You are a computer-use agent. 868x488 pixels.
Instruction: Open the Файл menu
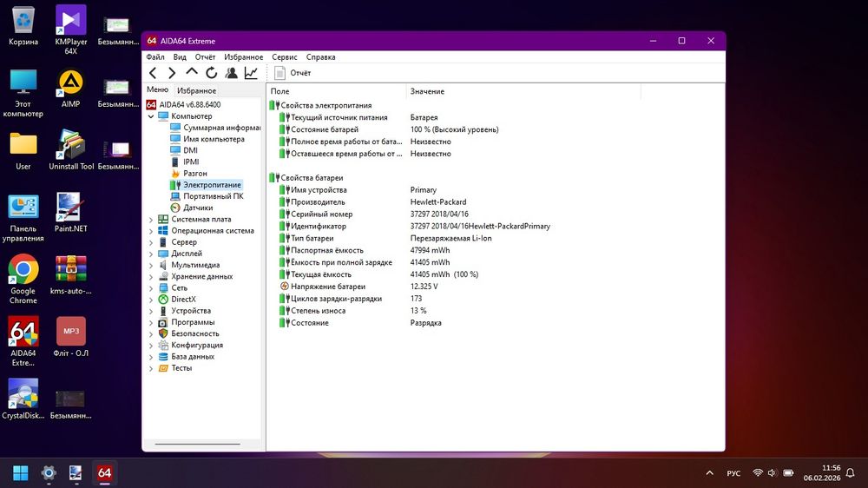(x=155, y=57)
